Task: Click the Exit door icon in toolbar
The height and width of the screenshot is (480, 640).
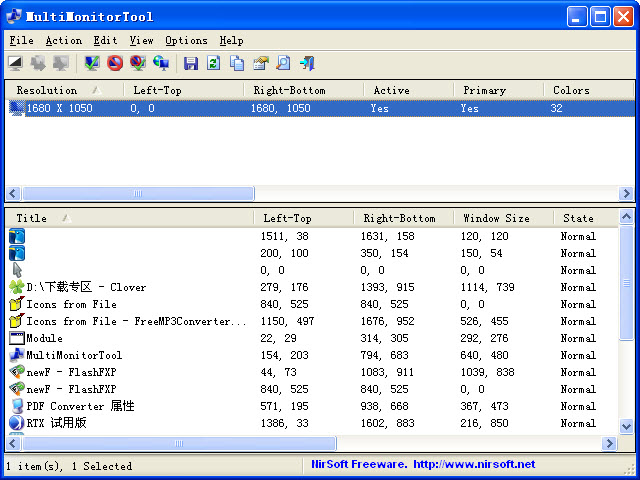Action: [307, 63]
